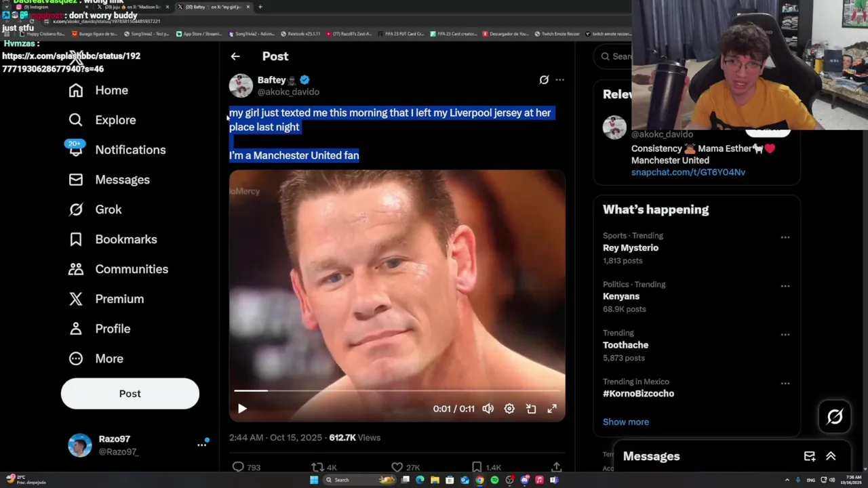The width and height of the screenshot is (868, 488).
Task: Click the @akokc_davido handle on the post
Action: click(x=288, y=92)
